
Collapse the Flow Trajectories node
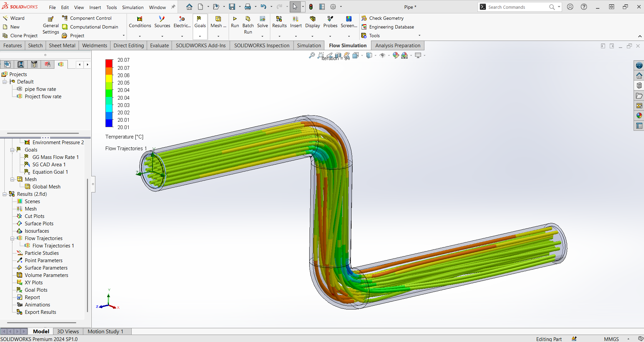[x=12, y=238]
